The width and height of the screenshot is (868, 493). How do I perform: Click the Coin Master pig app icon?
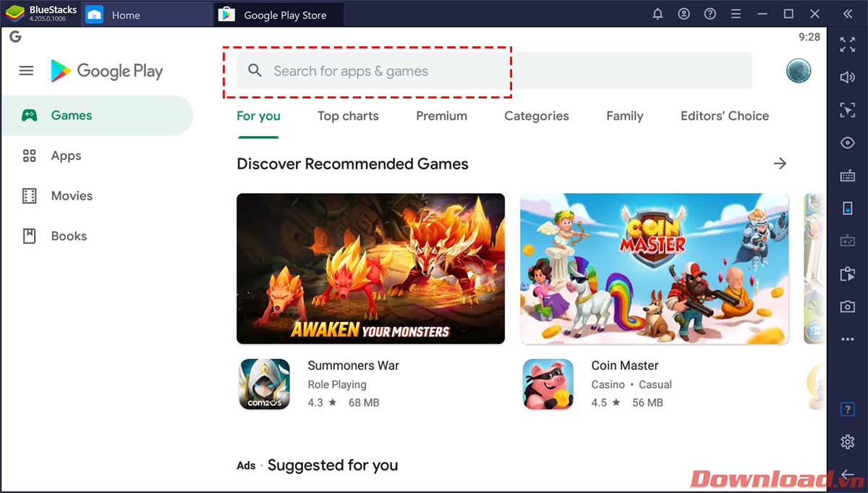pos(548,384)
